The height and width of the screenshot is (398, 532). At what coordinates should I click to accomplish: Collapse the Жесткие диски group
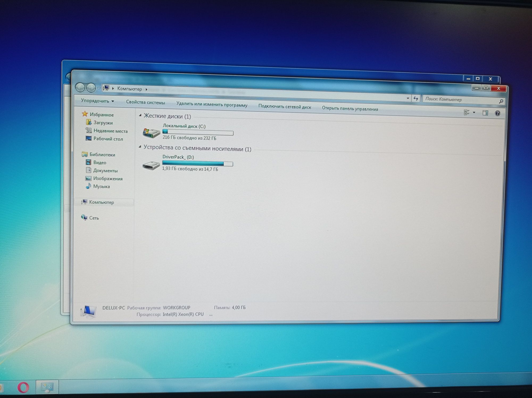click(140, 115)
